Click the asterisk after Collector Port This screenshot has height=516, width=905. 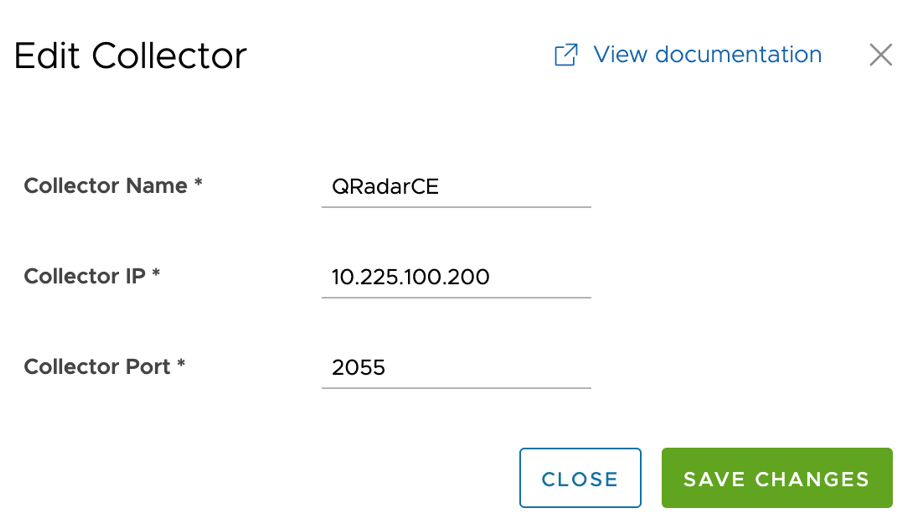coord(181,366)
